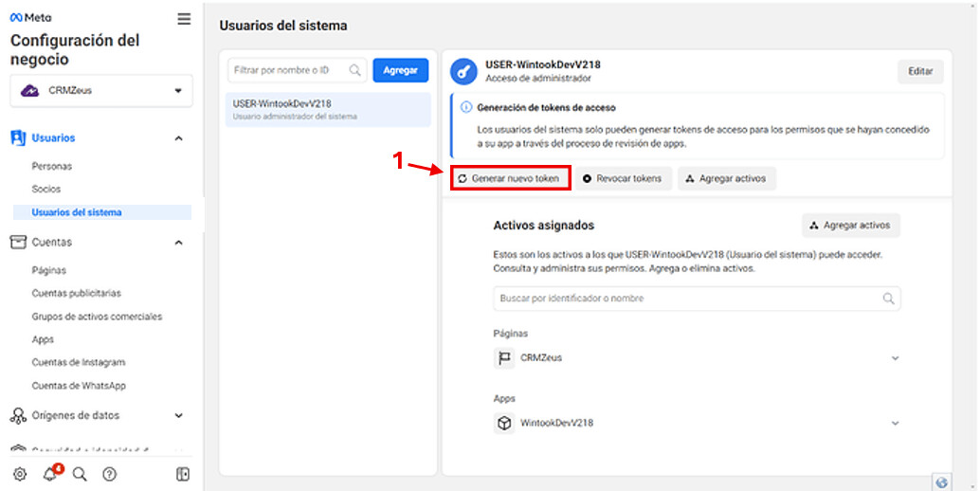Image resolution: width=980 pixels, height=491 pixels.
Task: Collapse sidebar using panel toggle icon
Action: click(183, 474)
